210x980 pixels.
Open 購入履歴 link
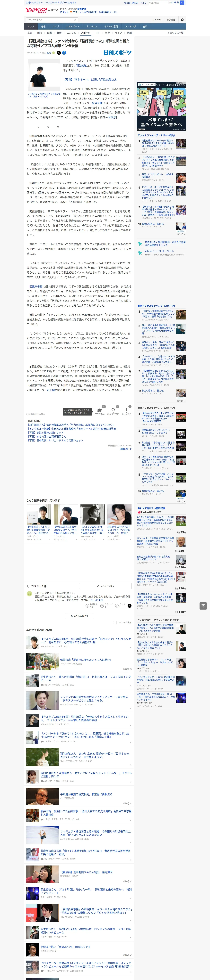(171, 20)
